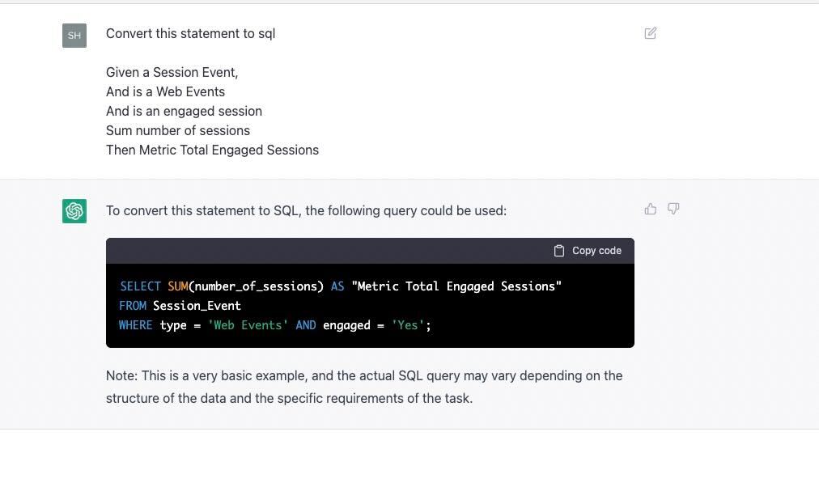The height and width of the screenshot is (504, 819).
Task: Click the SH user avatar
Action: [x=74, y=35]
